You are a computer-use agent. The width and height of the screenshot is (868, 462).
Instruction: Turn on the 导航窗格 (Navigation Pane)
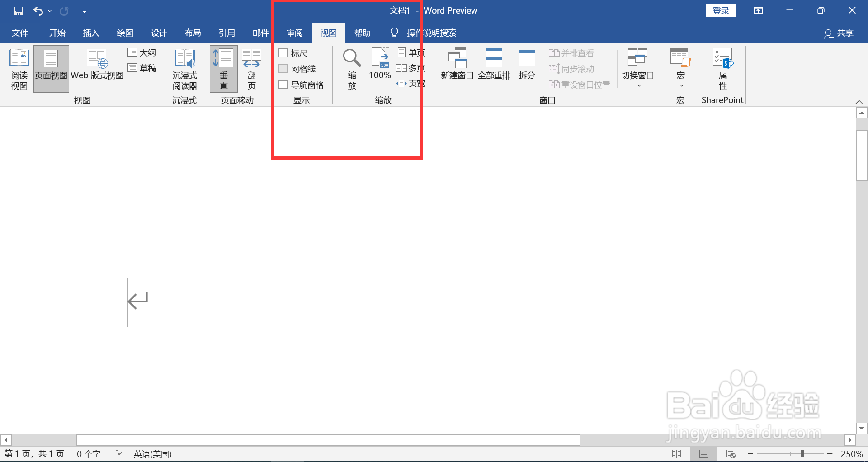(x=283, y=85)
